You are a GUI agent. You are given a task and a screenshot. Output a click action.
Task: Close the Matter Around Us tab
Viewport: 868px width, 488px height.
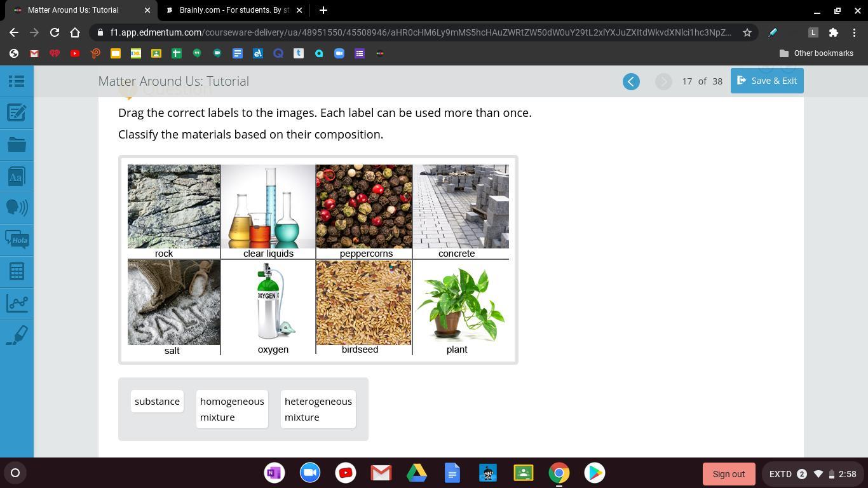pos(147,10)
